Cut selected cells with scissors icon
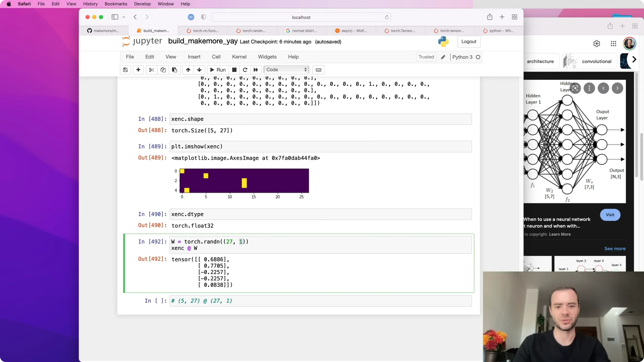The image size is (644, 362). [x=151, y=70]
